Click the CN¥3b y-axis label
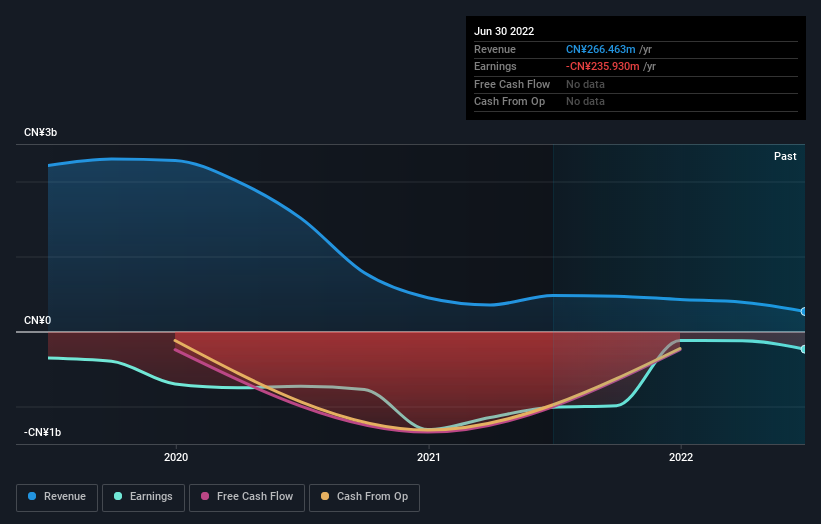 [x=40, y=132]
